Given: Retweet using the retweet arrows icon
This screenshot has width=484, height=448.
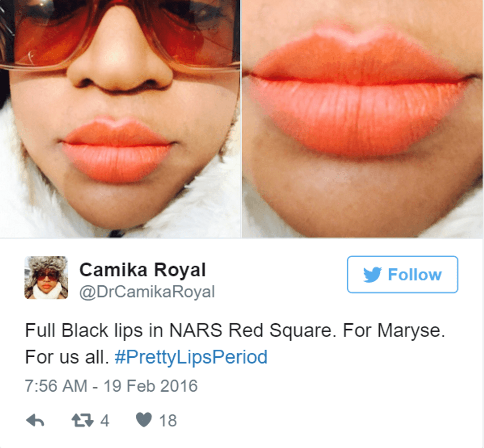Looking at the screenshot, I should pyautogui.click(x=82, y=420).
